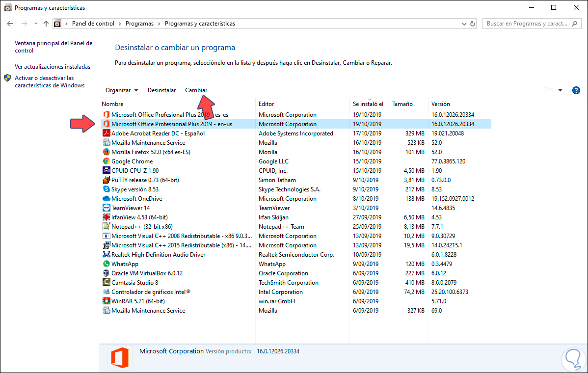588x373 pixels.
Task: Click the WinRAR 5.71 icon
Action: pyautogui.click(x=107, y=301)
